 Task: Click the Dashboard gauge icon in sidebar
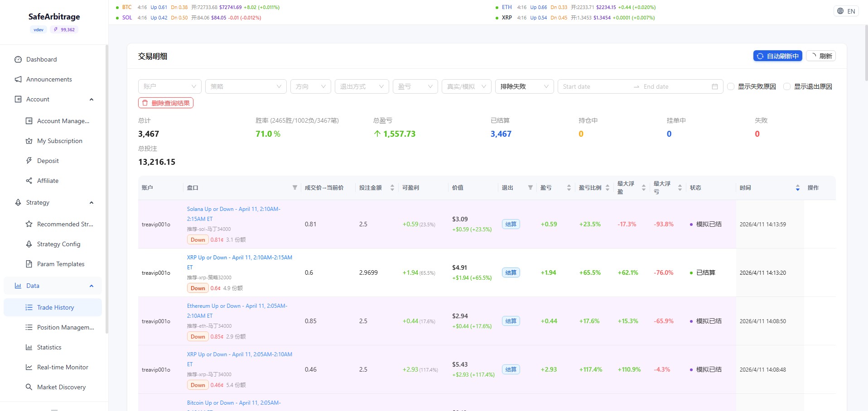[18, 59]
